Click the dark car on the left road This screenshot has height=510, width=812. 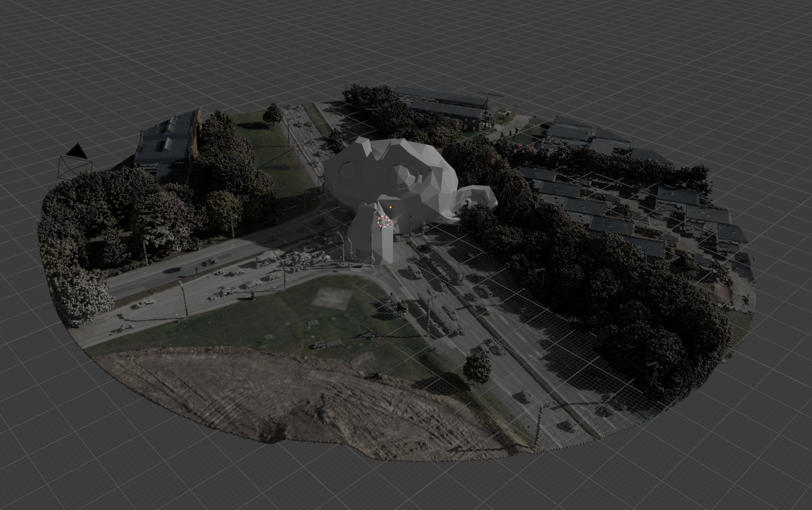pos(172,270)
